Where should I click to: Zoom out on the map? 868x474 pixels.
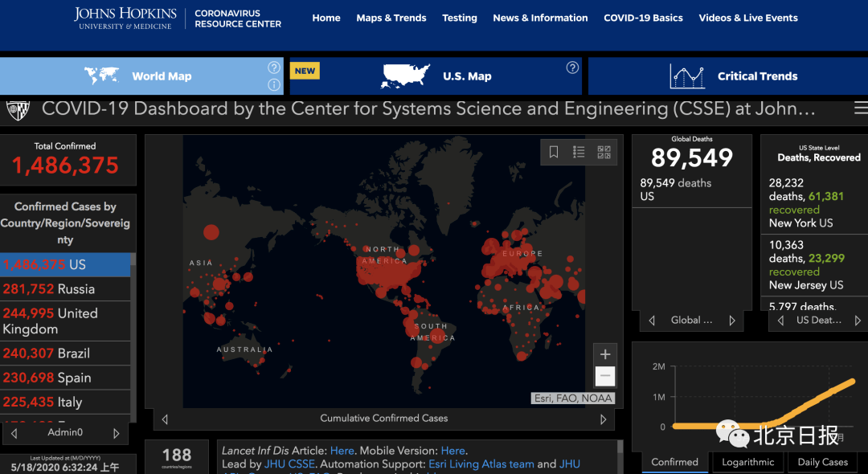point(605,376)
